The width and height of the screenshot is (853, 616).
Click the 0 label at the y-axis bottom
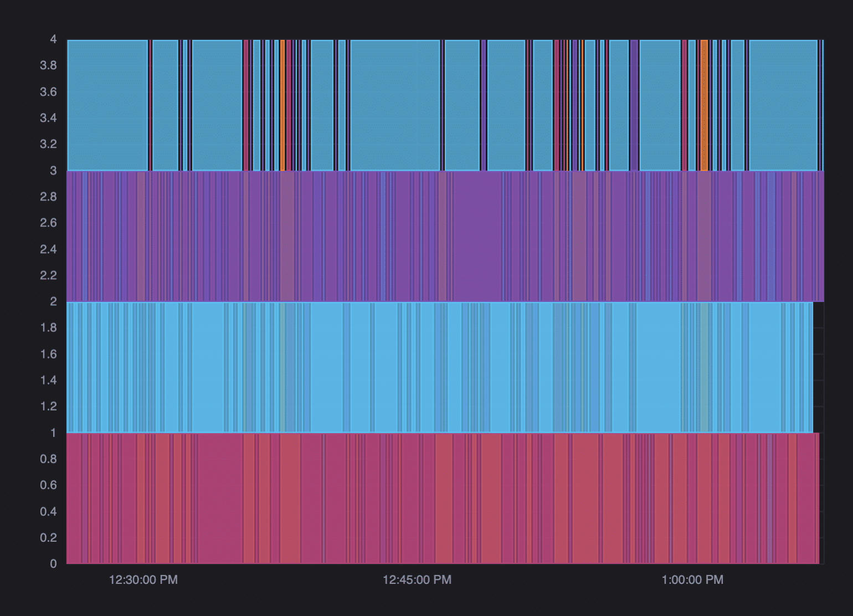(53, 564)
